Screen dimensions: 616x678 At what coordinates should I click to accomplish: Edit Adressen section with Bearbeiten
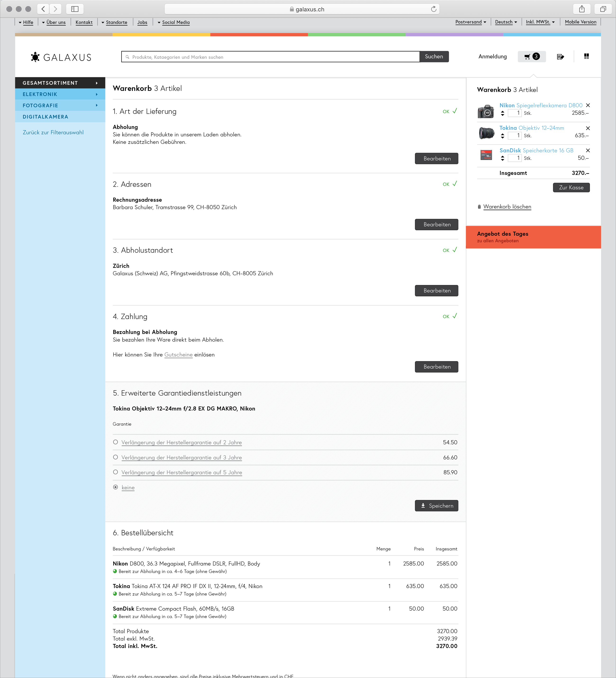click(x=436, y=224)
